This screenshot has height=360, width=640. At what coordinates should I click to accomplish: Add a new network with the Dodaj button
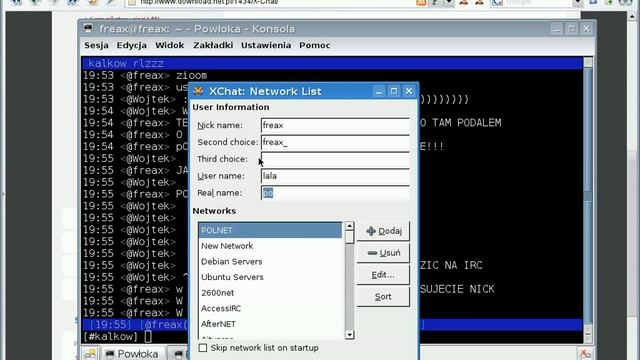(383, 231)
